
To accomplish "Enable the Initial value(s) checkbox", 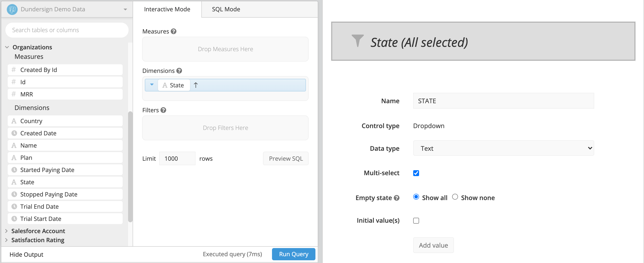I will coord(416,220).
